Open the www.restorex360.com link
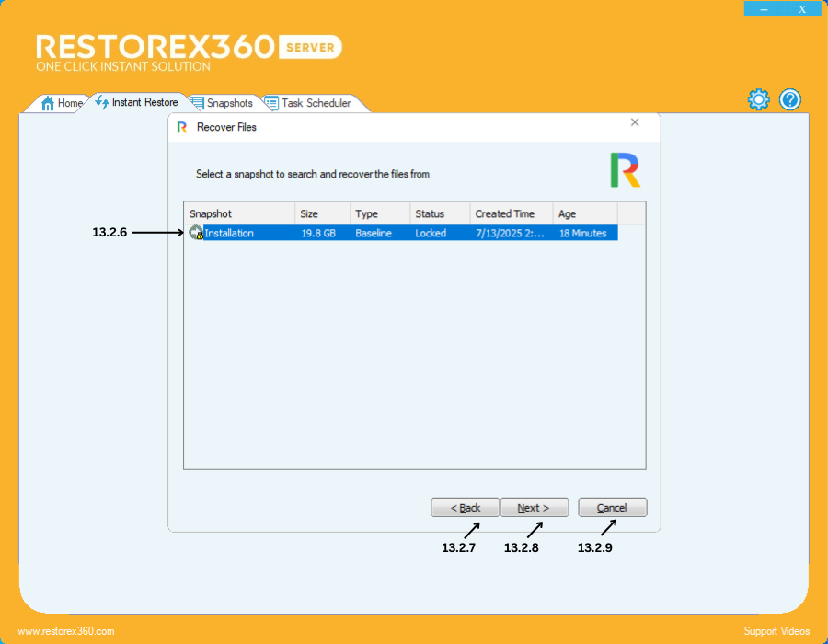This screenshot has width=828, height=644. (66, 631)
